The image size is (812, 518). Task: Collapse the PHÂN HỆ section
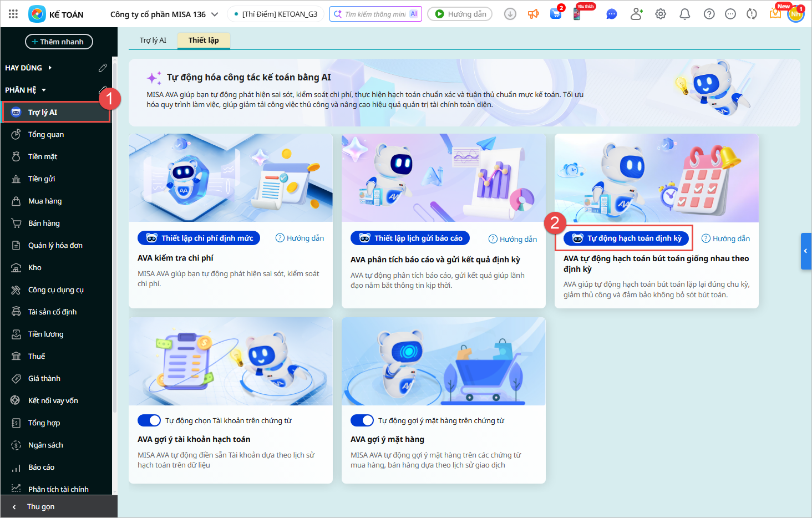[44, 90]
